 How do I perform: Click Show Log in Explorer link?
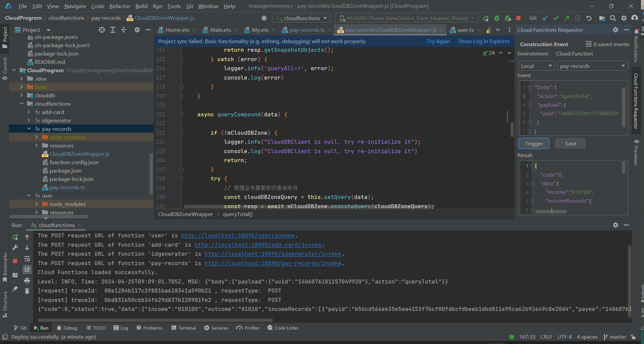click(x=484, y=41)
